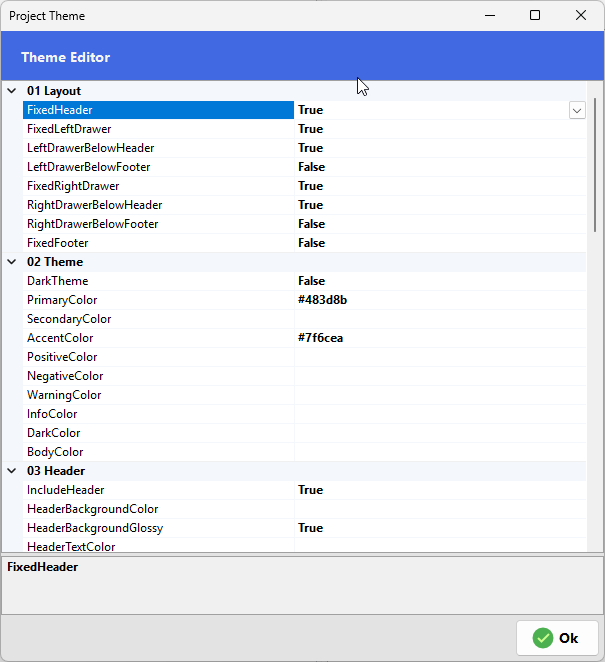
Task: Click the empty DarkColor value field
Action: pos(440,433)
